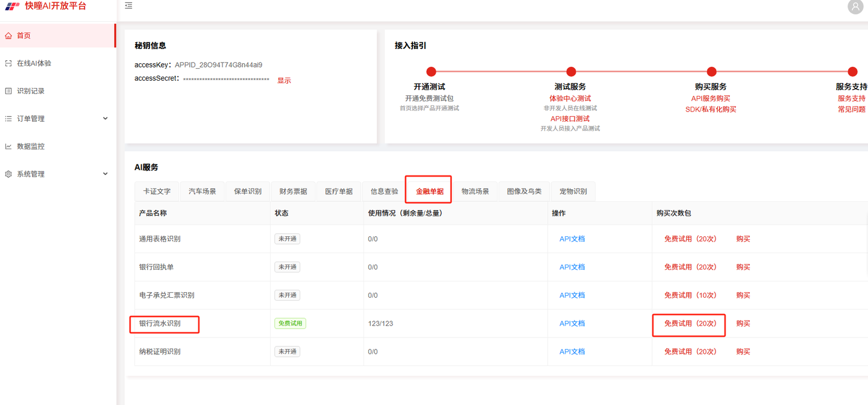Click the 购买服务 step marker dot
Viewport: 868px width, 405px height.
712,71
